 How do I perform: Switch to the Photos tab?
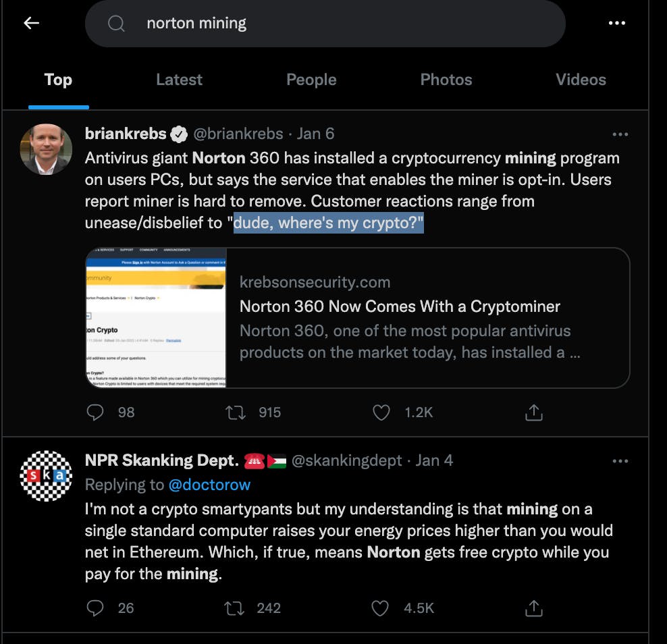pos(446,79)
